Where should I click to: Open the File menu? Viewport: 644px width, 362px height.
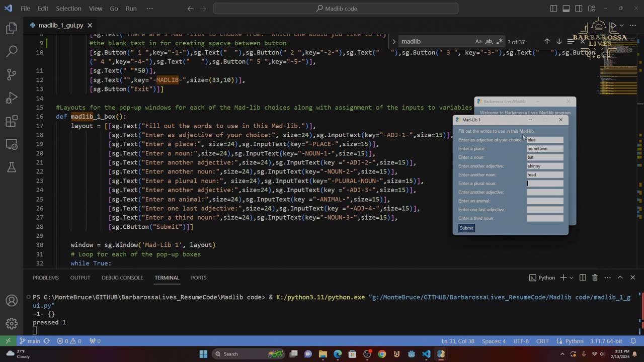(x=25, y=9)
